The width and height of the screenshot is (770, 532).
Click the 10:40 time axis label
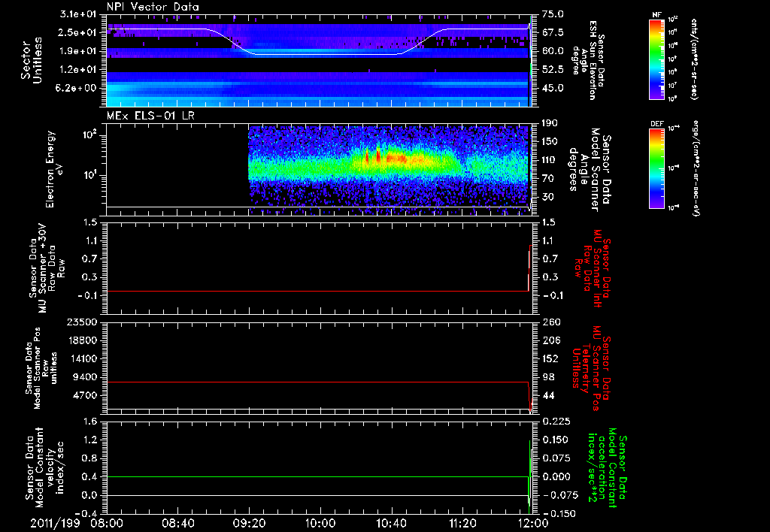pos(392,523)
